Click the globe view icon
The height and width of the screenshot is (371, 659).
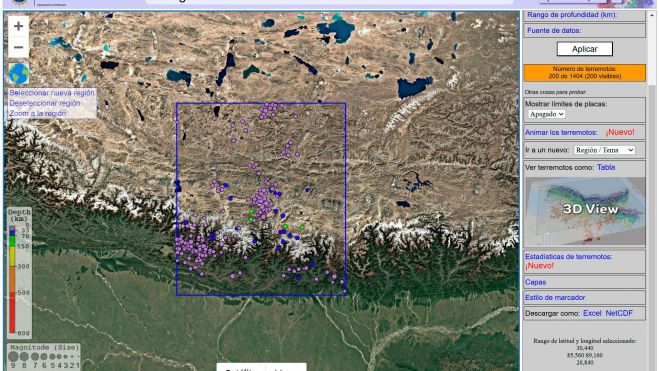pyautogui.click(x=18, y=74)
